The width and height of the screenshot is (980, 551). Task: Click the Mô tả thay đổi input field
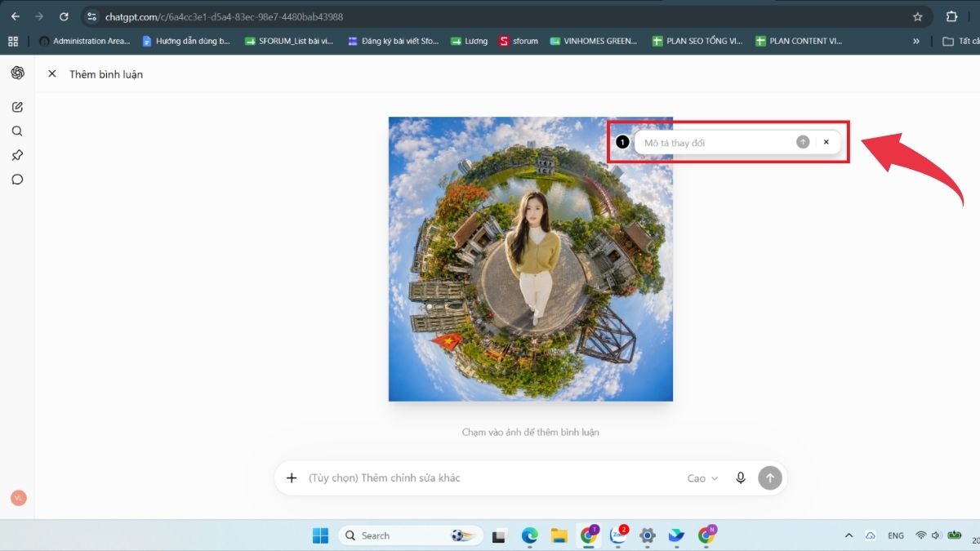715,143
